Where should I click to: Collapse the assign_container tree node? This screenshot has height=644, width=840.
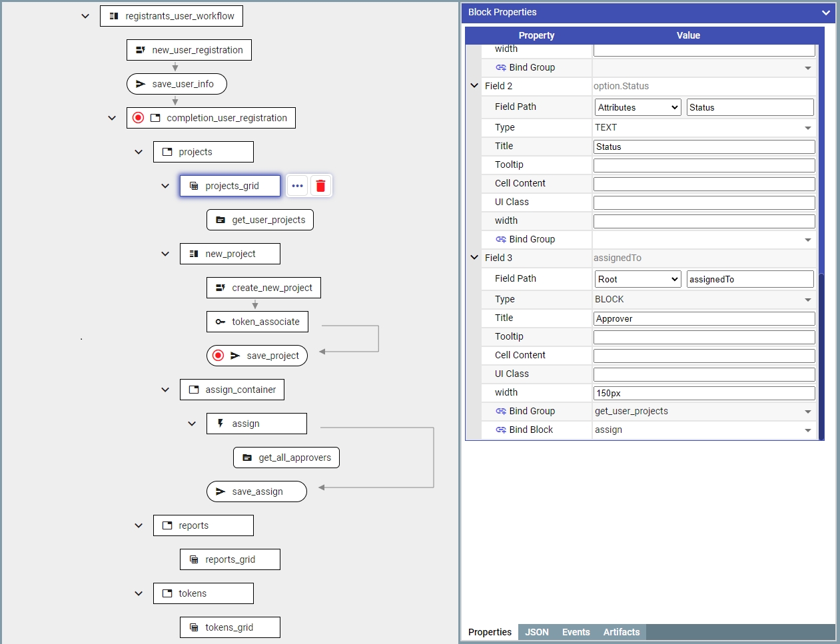pyautogui.click(x=165, y=390)
